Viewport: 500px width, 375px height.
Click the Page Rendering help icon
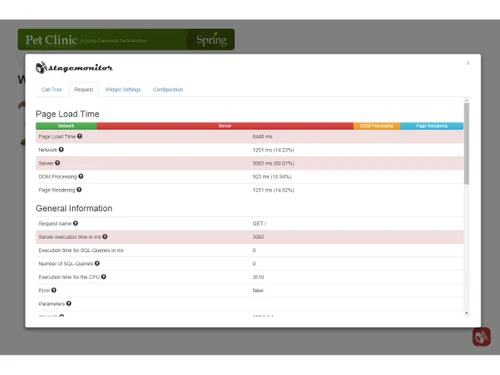click(79, 189)
